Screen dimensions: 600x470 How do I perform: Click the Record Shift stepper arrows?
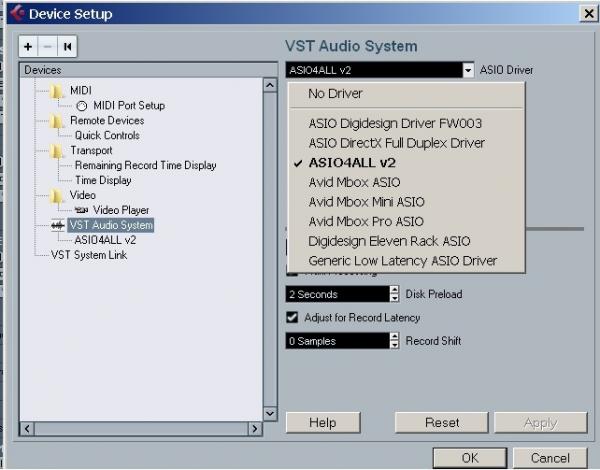tap(395, 341)
